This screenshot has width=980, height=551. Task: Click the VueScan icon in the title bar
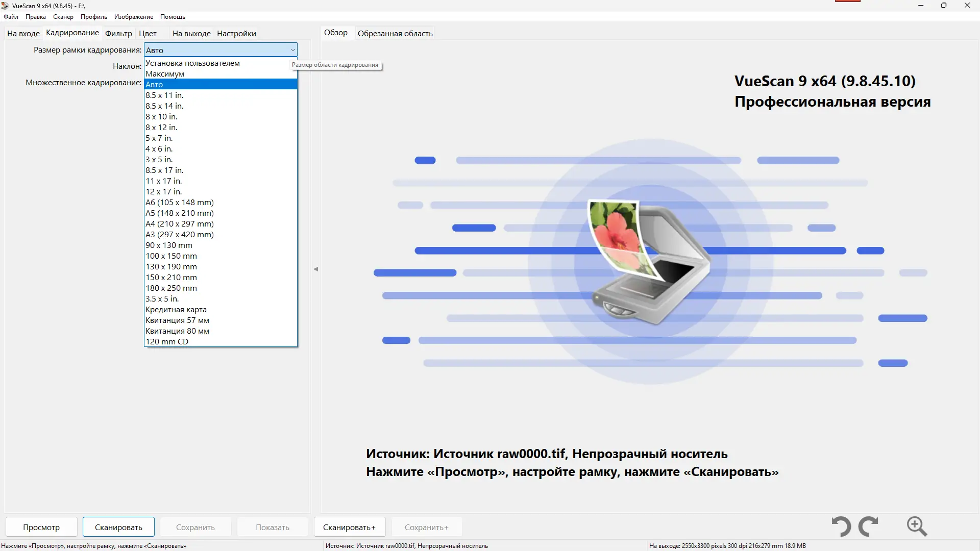coord(5,6)
